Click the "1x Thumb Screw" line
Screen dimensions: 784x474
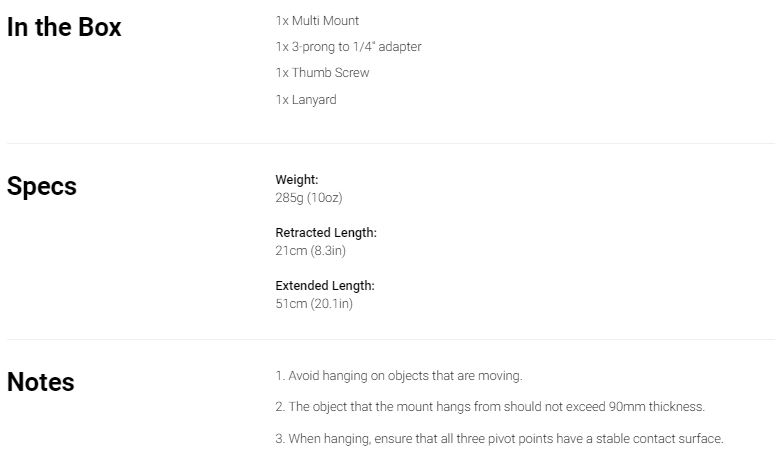322,72
